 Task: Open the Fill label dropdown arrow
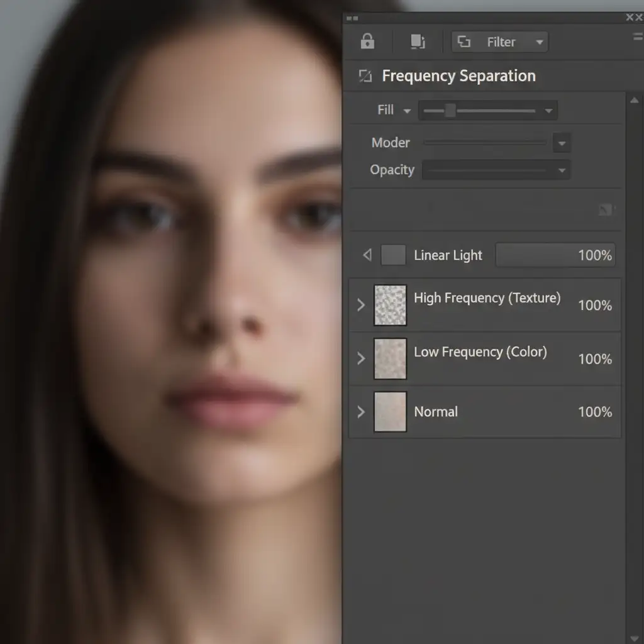(x=407, y=111)
